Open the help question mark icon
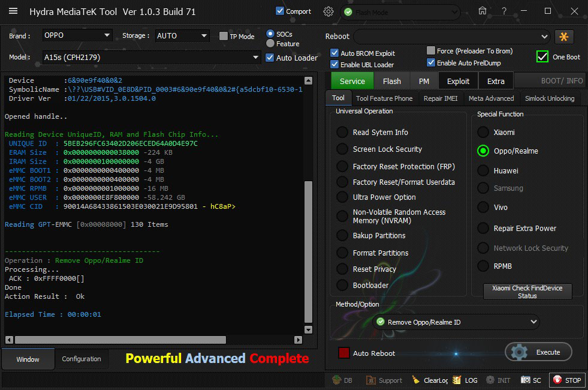Viewport: 588px width, 390px height. click(504, 11)
